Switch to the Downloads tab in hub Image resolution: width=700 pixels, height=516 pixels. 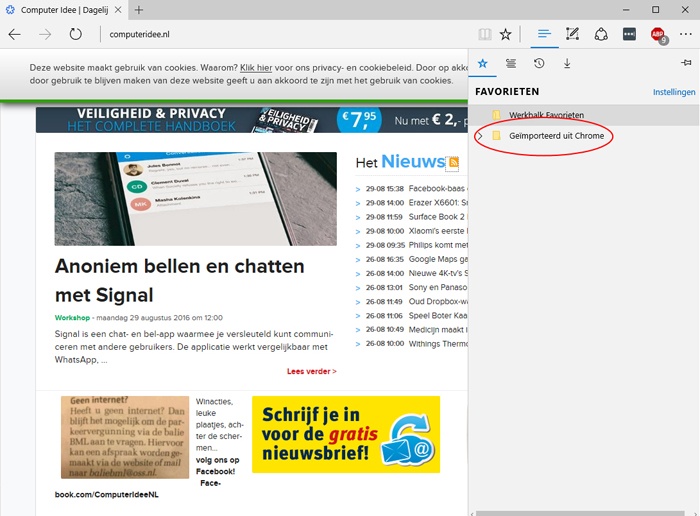567,63
